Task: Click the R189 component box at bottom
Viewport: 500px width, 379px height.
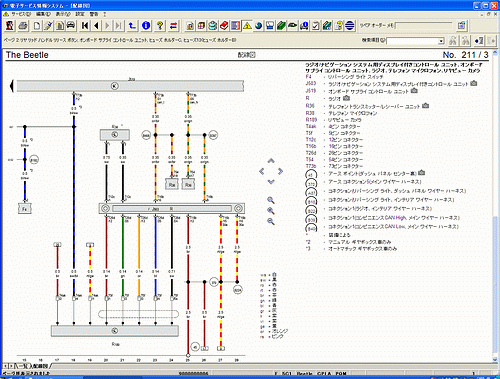Action: [x=115, y=331]
